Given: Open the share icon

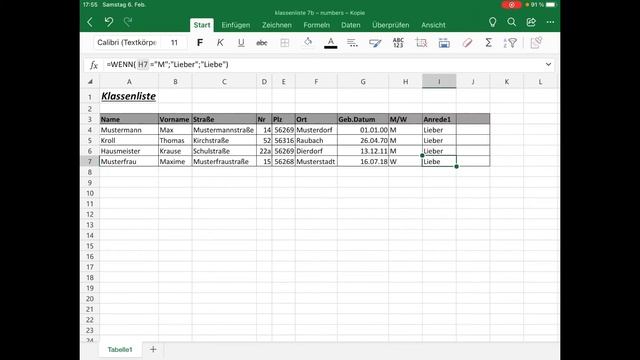Looking at the screenshot, I should click(x=531, y=22).
